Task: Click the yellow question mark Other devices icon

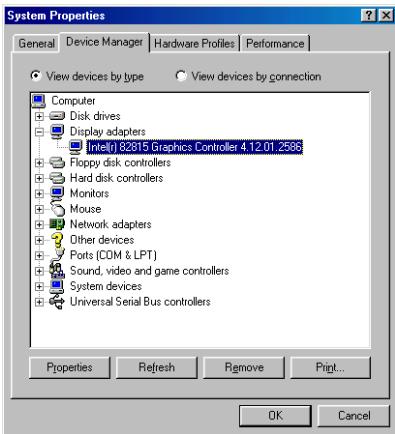Action: pos(57,240)
